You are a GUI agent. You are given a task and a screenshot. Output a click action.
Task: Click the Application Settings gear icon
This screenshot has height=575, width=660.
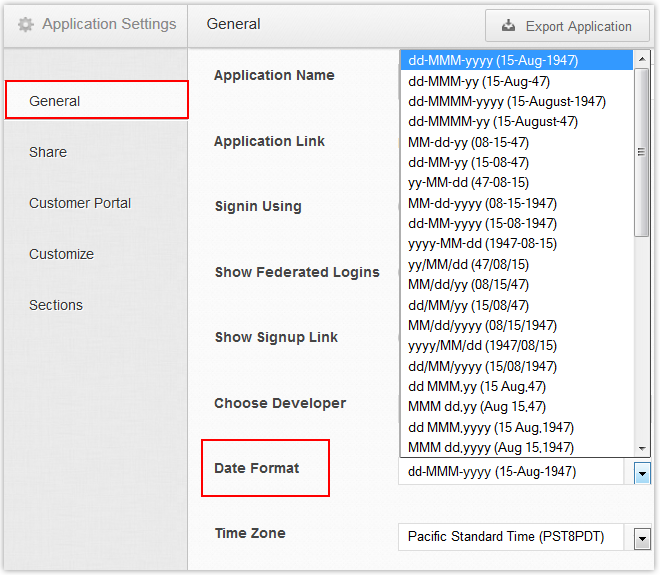click(x=26, y=24)
